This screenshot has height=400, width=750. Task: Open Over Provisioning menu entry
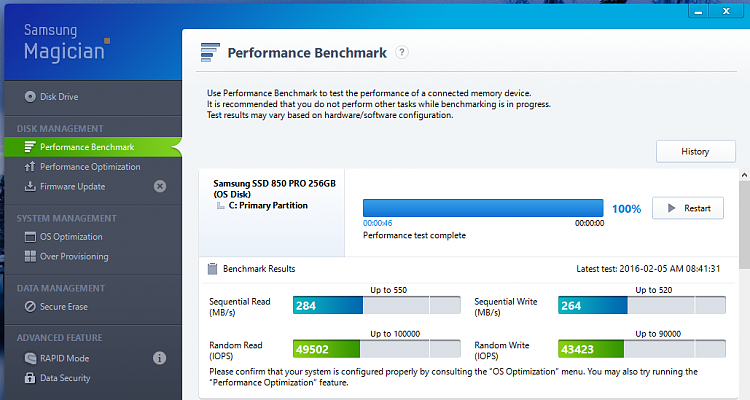74,256
